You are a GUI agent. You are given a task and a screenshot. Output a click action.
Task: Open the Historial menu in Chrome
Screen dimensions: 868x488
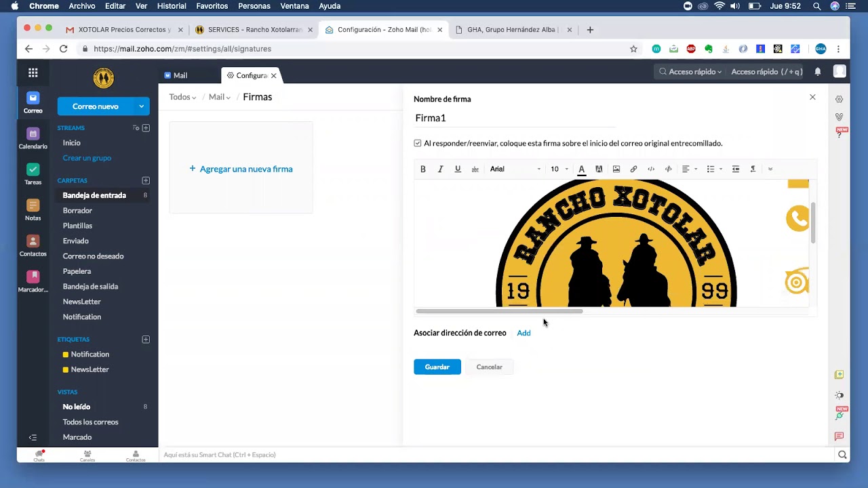172,6
